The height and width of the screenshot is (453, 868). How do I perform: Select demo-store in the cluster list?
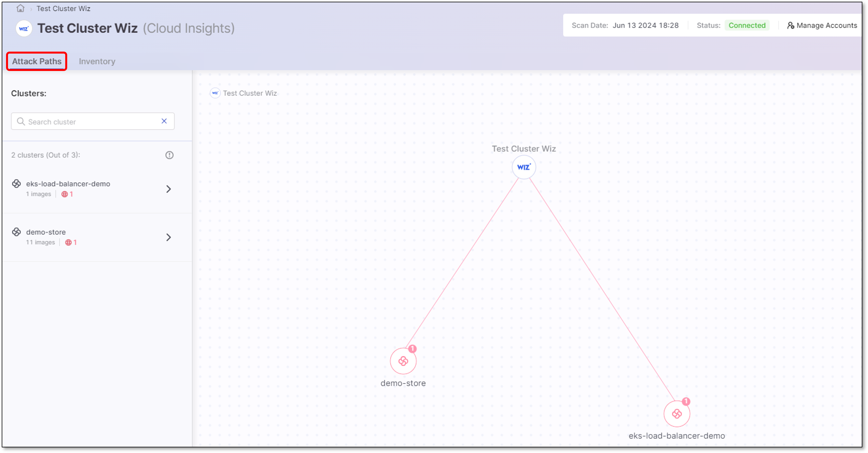46,232
